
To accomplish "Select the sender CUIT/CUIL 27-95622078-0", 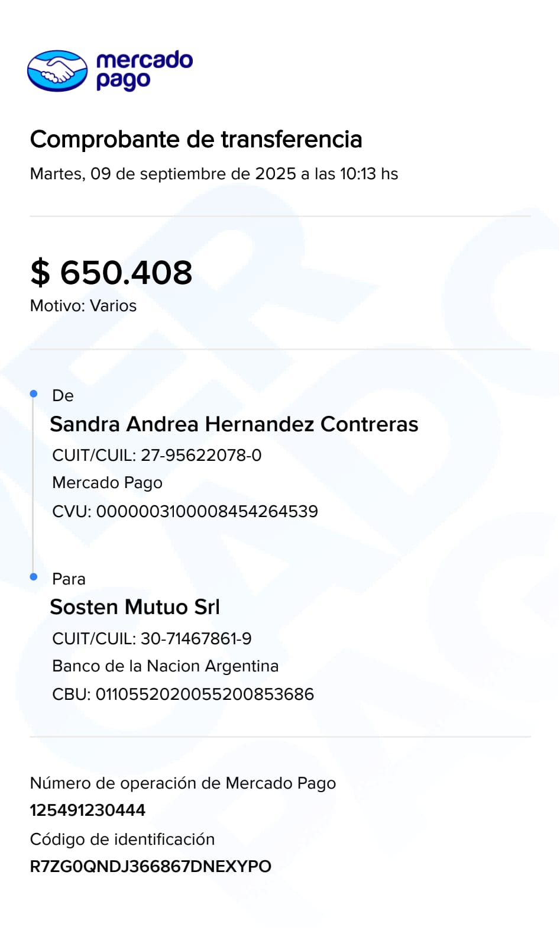I will coord(157,455).
